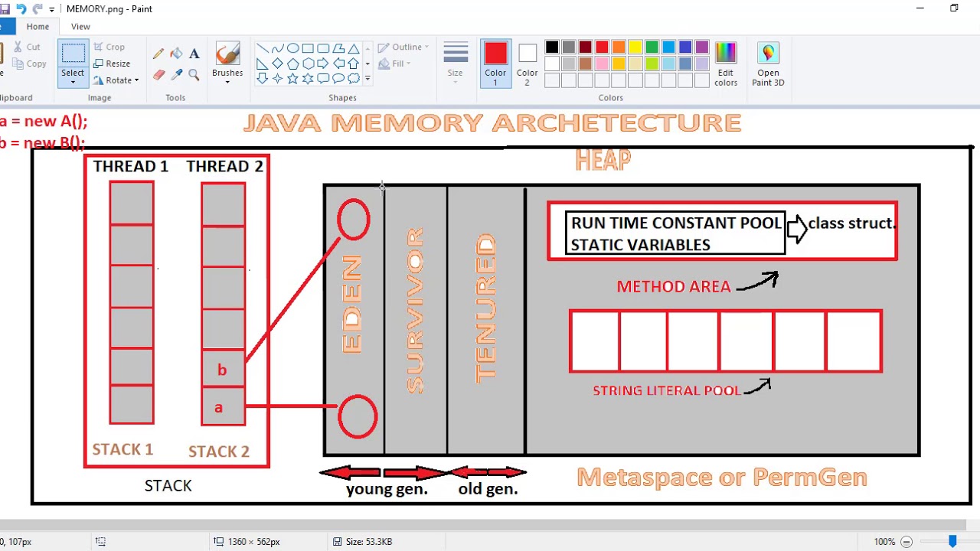The image size is (980, 551).
Task: Choose the Cloud callout shape
Action: coord(354,78)
